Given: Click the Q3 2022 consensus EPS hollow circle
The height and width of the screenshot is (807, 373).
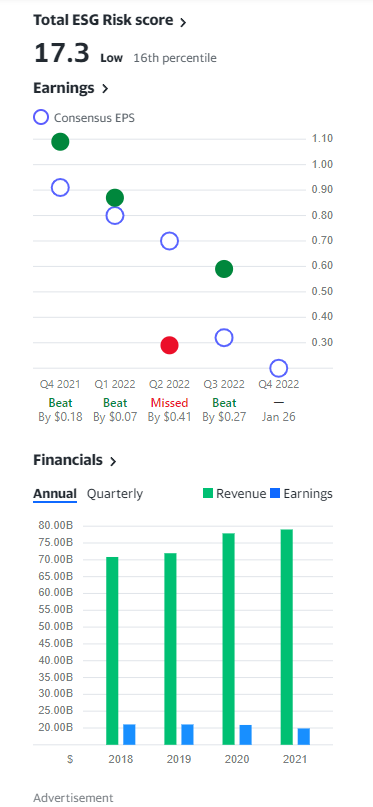Looking at the screenshot, I should 224,338.
